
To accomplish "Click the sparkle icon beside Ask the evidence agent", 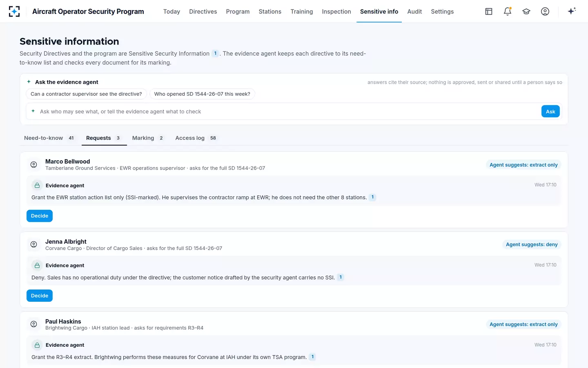I will click(x=29, y=82).
